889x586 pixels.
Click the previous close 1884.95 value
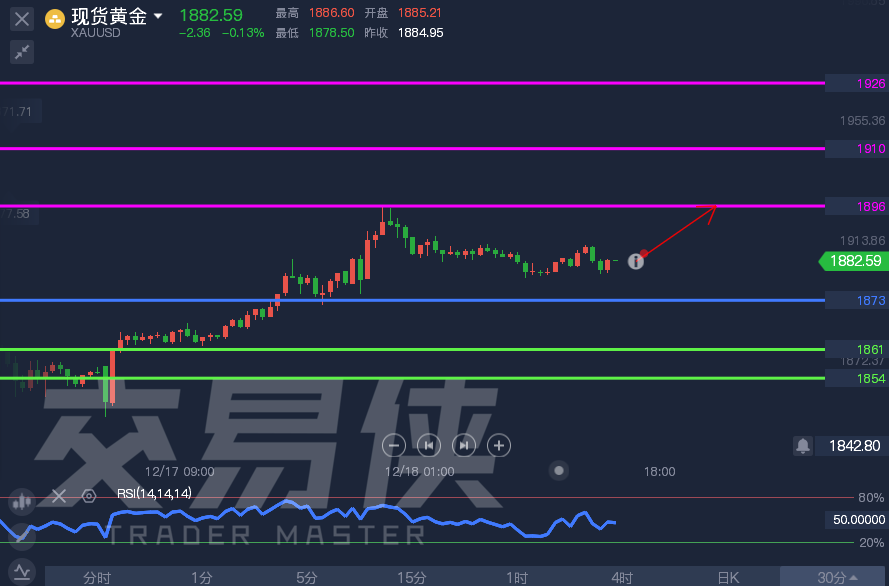[x=420, y=33]
